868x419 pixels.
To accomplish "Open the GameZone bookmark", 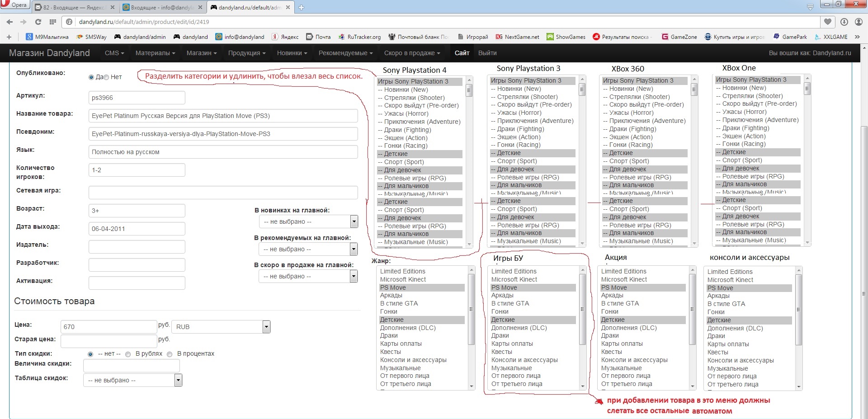I will (679, 37).
